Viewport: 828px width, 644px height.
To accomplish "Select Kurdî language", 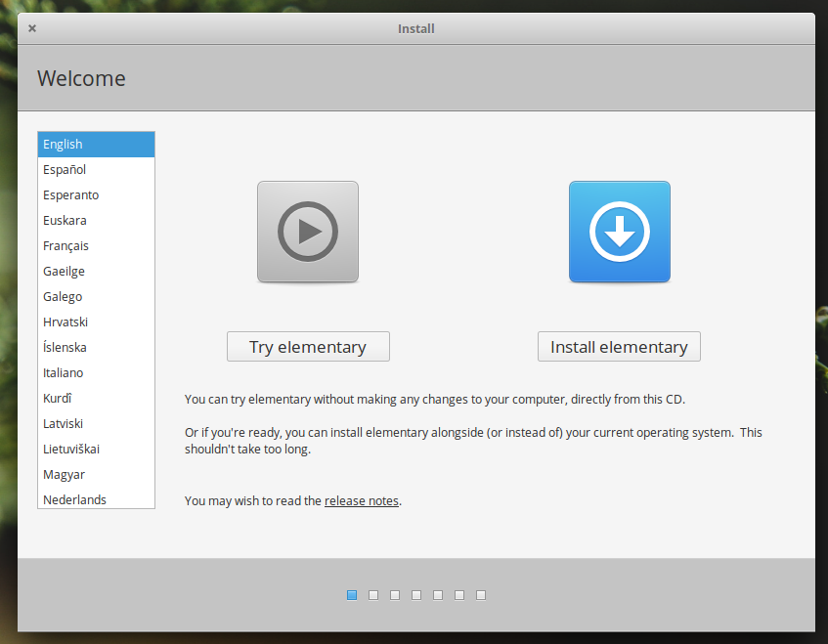I will point(96,398).
